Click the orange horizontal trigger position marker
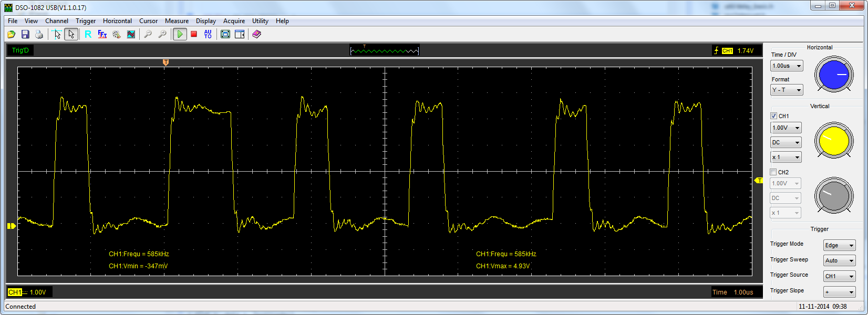Image resolution: width=868 pixels, height=315 pixels. pos(166,62)
